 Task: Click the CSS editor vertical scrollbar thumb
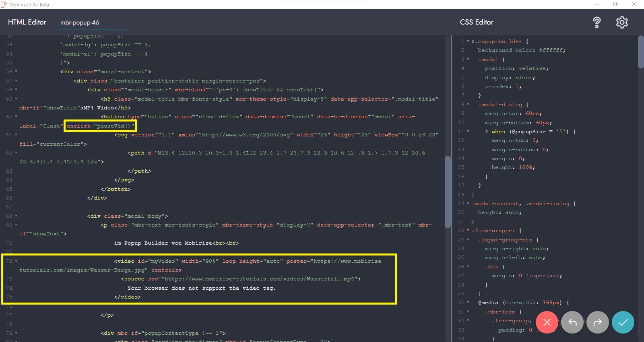[640, 52]
